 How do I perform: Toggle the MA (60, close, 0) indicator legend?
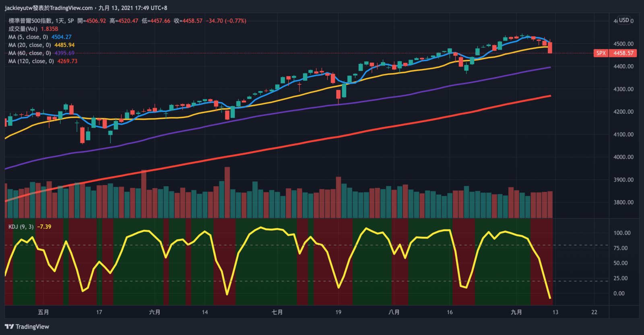(x=29, y=53)
